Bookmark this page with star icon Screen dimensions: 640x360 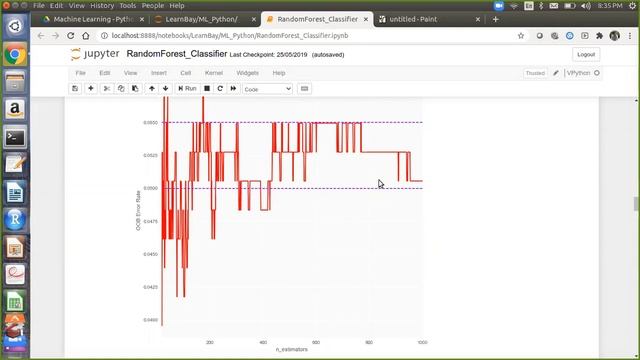click(x=521, y=36)
